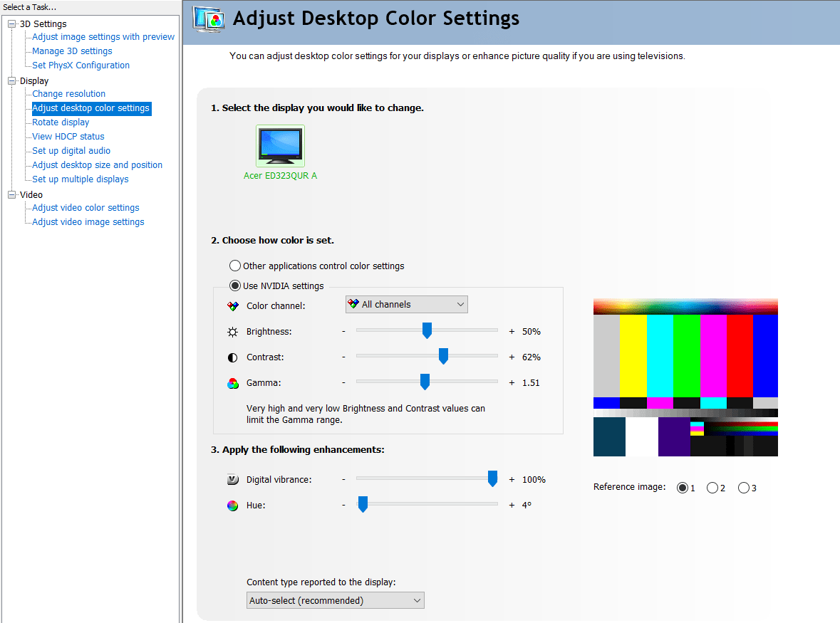Viewport: 840px width, 623px height.
Task: Click the 3D Settings category label
Action: tap(43, 24)
